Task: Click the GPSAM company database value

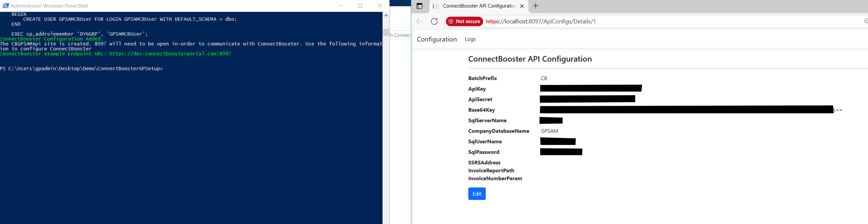Action: [549, 131]
